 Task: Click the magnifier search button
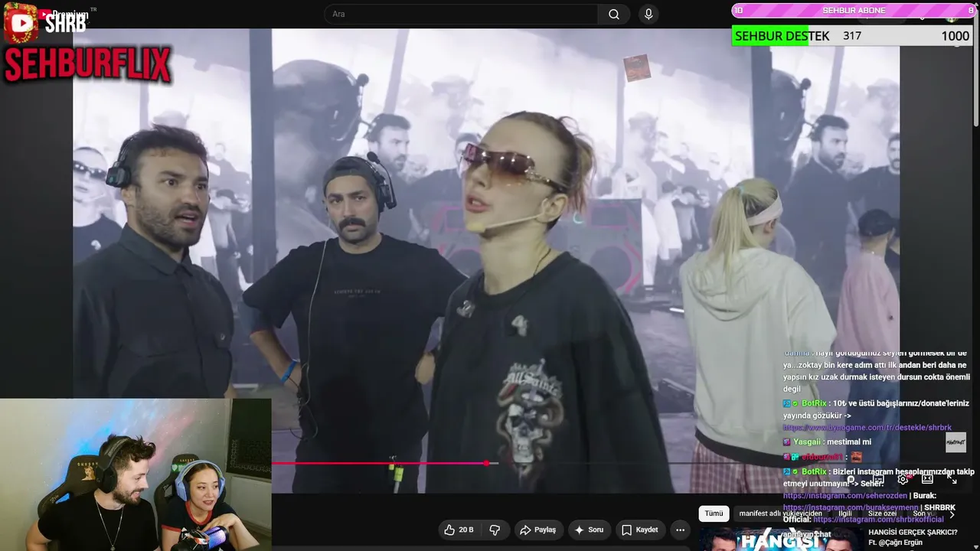click(614, 14)
